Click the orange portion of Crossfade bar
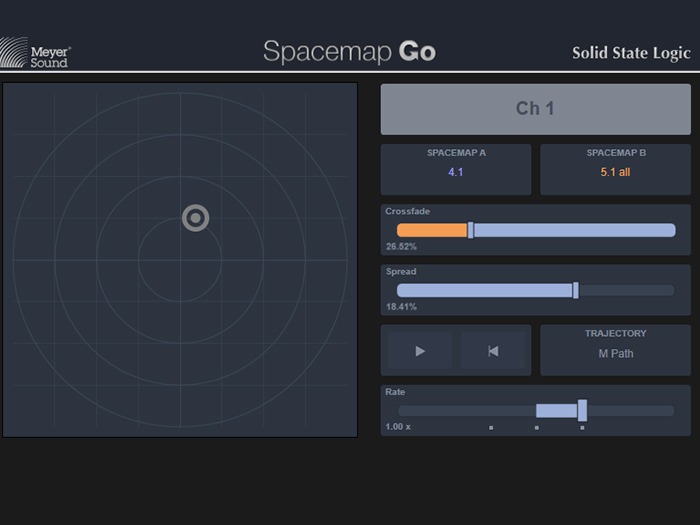Viewport: 700px width, 525px height. tap(432, 230)
